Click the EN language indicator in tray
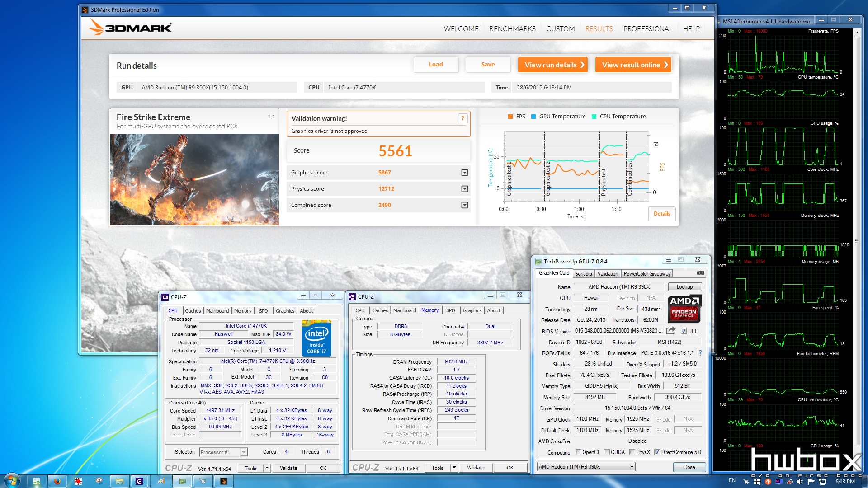This screenshot has width=868, height=488. [732, 481]
